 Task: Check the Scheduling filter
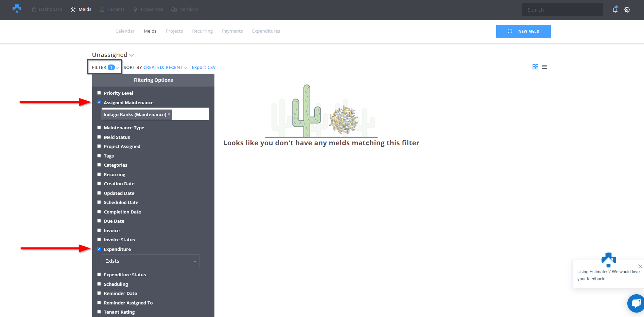click(99, 284)
